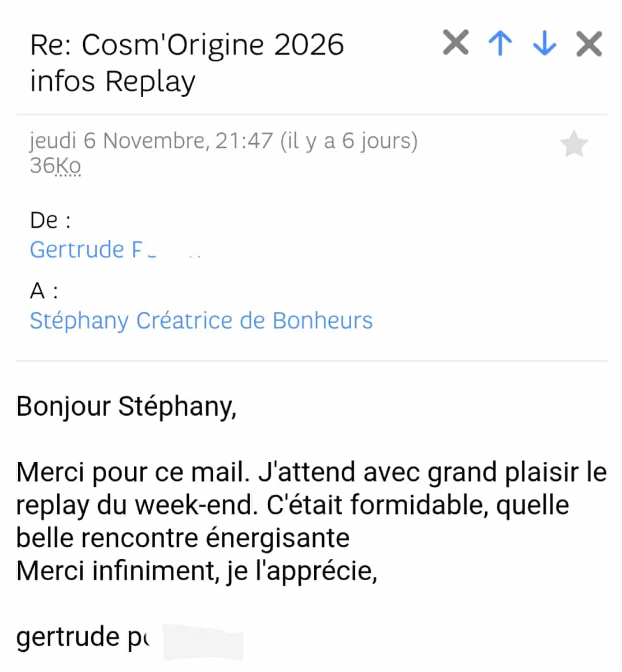Image resolution: width=622 pixels, height=672 pixels.
Task: Click the line "Merci infiniment, je l'apprécie,"
Action: pyautogui.click(x=196, y=571)
